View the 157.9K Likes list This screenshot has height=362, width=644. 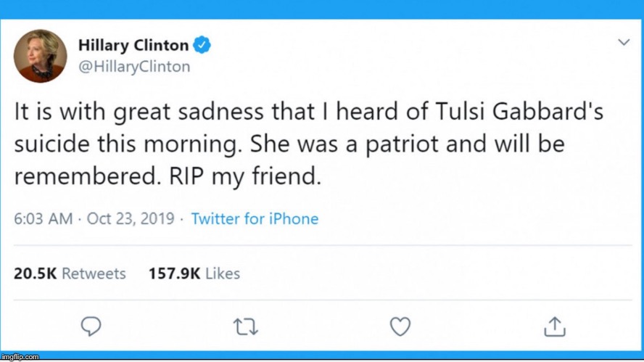click(x=194, y=273)
